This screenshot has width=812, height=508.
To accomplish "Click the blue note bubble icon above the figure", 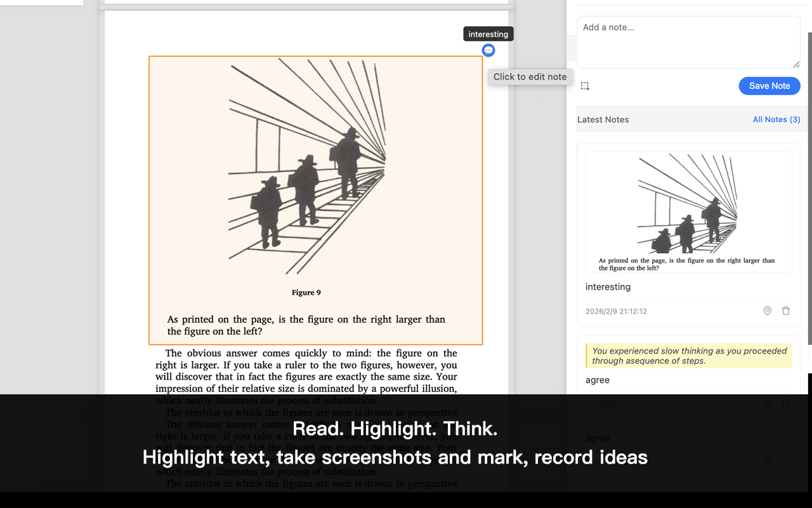I will [488, 50].
